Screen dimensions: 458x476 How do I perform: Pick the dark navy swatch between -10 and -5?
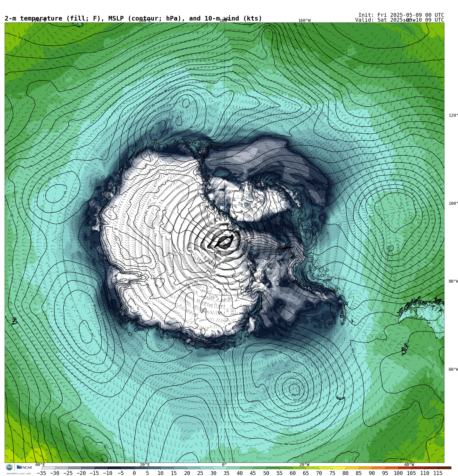[x=114, y=468]
